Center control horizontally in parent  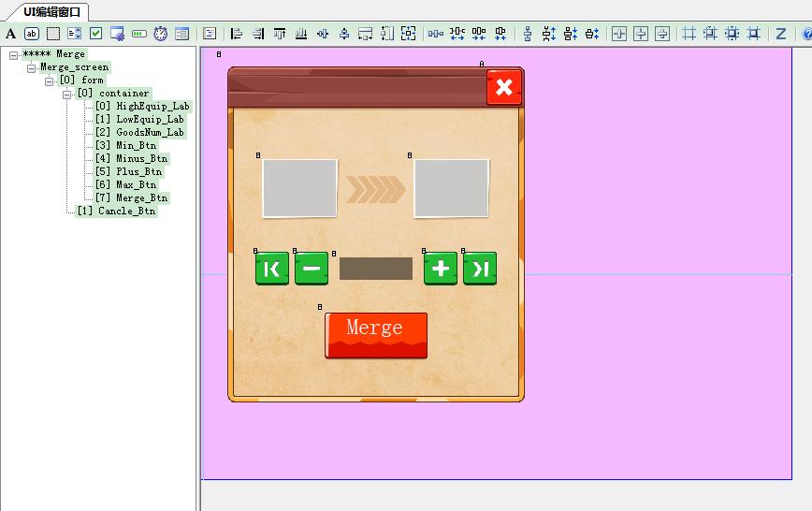[x=619, y=34]
